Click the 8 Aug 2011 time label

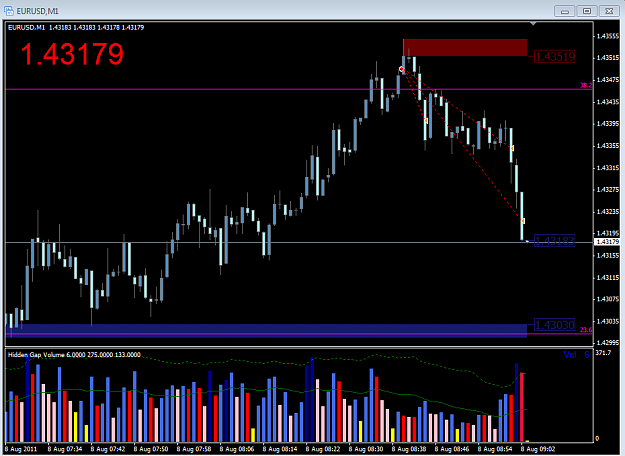point(21,449)
